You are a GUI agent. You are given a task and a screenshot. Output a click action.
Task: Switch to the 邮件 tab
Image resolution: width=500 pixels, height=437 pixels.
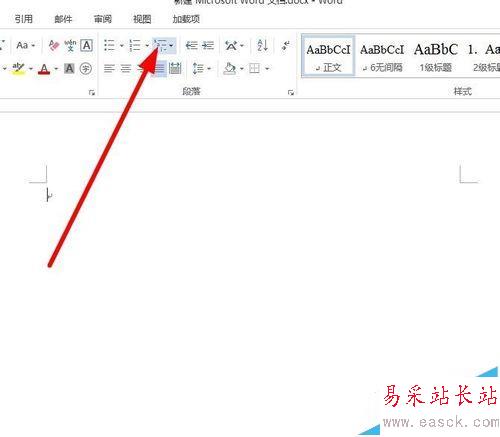(63, 19)
